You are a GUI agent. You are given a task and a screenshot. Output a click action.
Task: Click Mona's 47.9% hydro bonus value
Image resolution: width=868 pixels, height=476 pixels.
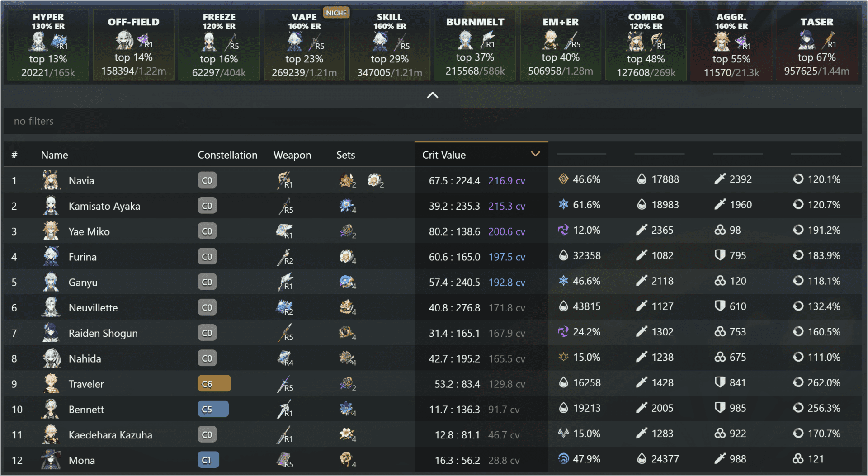[587, 459]
